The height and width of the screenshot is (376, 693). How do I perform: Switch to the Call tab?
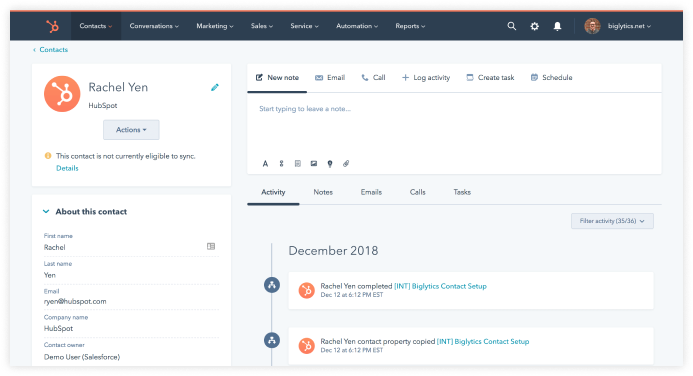coord(373,78)
